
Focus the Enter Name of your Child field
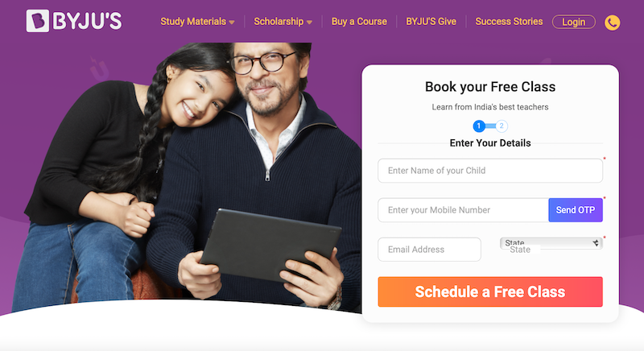[490, 171]
